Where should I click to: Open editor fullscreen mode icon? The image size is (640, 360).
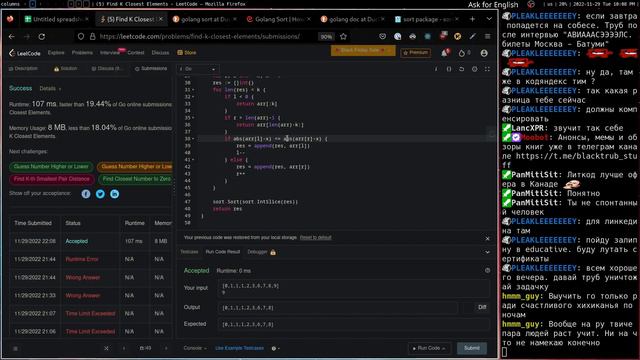coord(487,69)
